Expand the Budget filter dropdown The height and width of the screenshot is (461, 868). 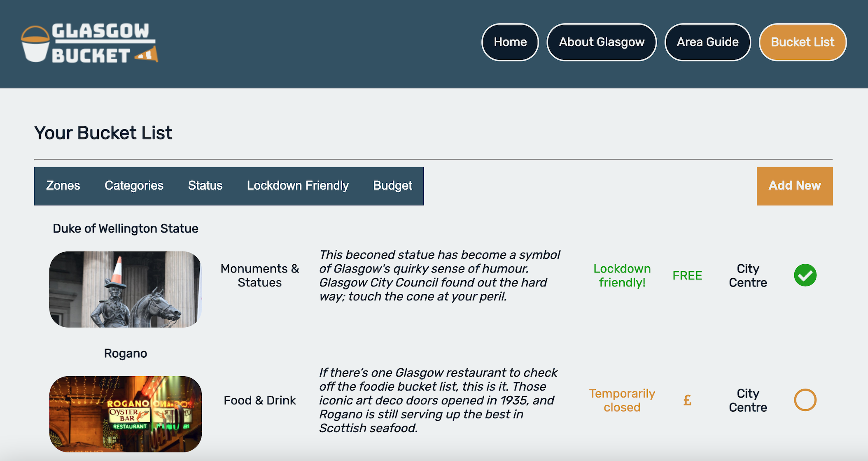coord(393,185)
